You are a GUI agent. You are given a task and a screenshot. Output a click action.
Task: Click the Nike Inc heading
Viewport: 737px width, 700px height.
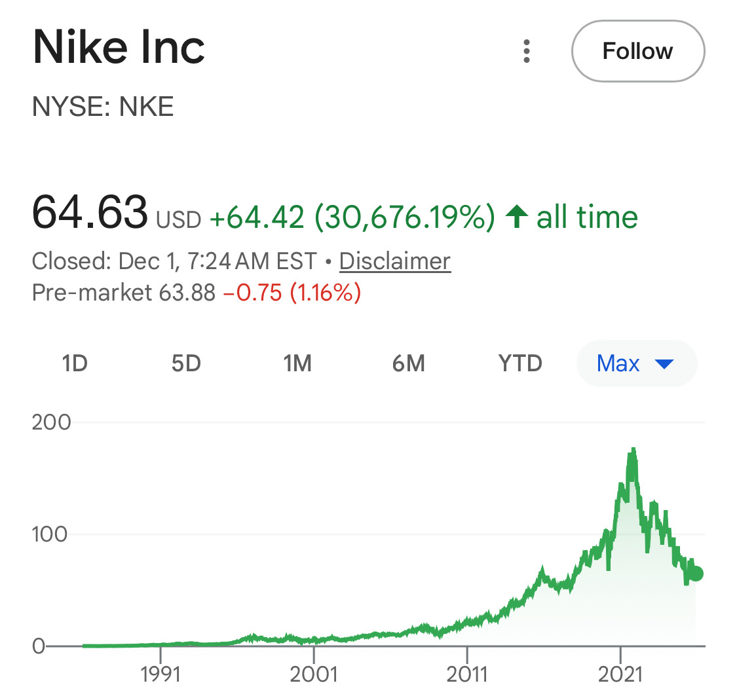pos(119,47)
